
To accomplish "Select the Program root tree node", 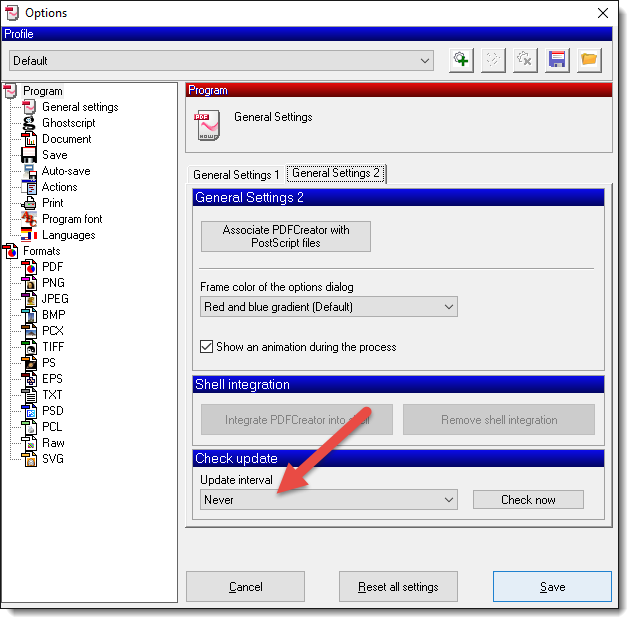I will pos(43,91).
